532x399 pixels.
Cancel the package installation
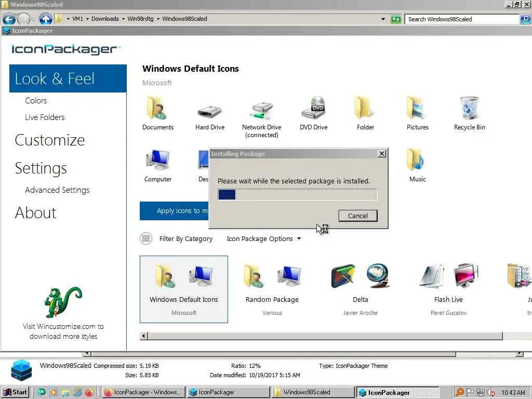357,216
